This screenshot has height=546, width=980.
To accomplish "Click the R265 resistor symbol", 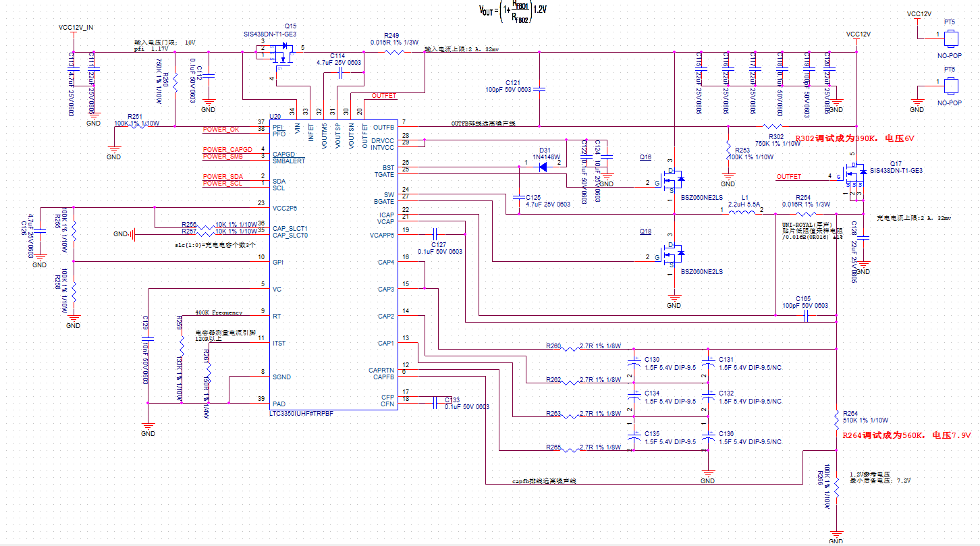I will pos(570,450).
